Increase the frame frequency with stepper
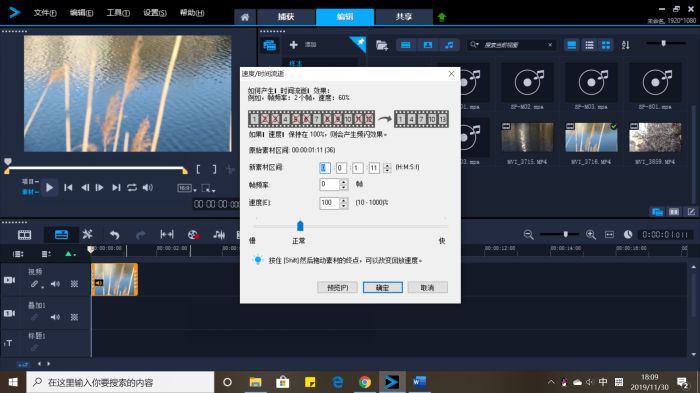The width and height of the screenshot is (700, 393). coord(343,181)
